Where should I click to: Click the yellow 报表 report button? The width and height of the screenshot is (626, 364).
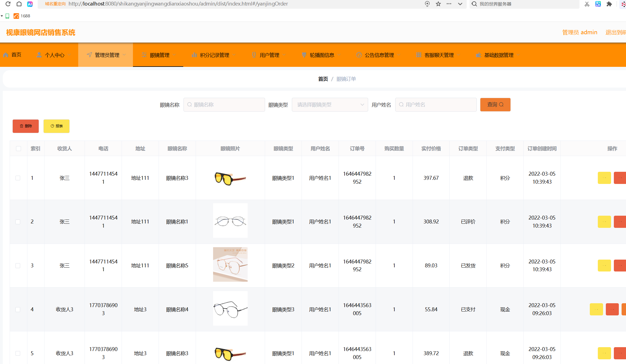pos(56,126)
